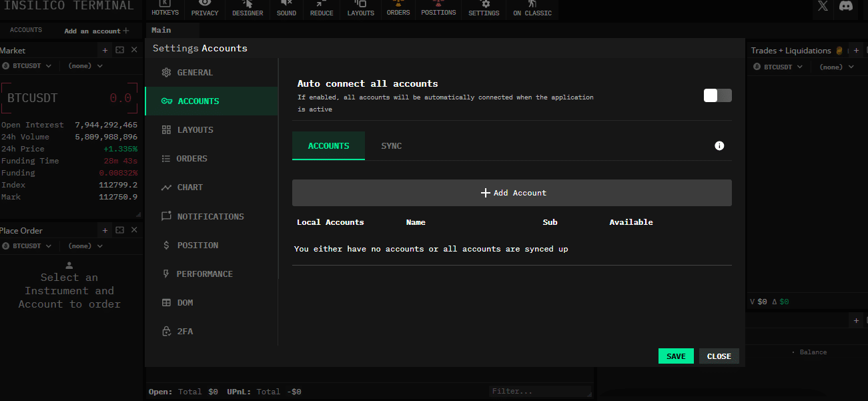Click the Funding Time 28m 43s value

coord(121,161)
